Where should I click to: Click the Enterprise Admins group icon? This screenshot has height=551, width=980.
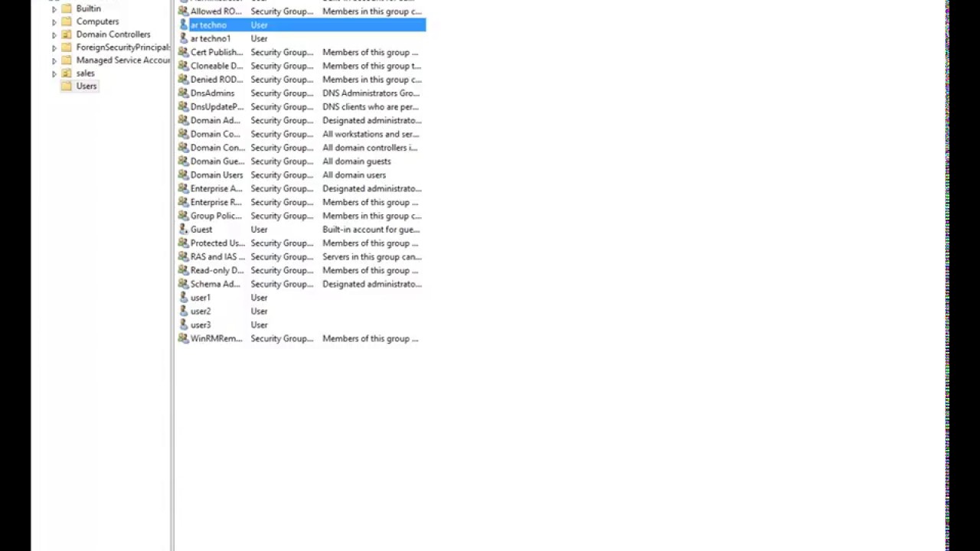[183, 188]
